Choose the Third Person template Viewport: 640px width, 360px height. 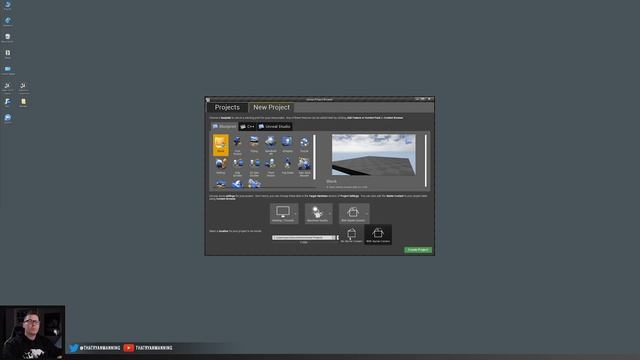pyautogui.click(x=271, y=167)
